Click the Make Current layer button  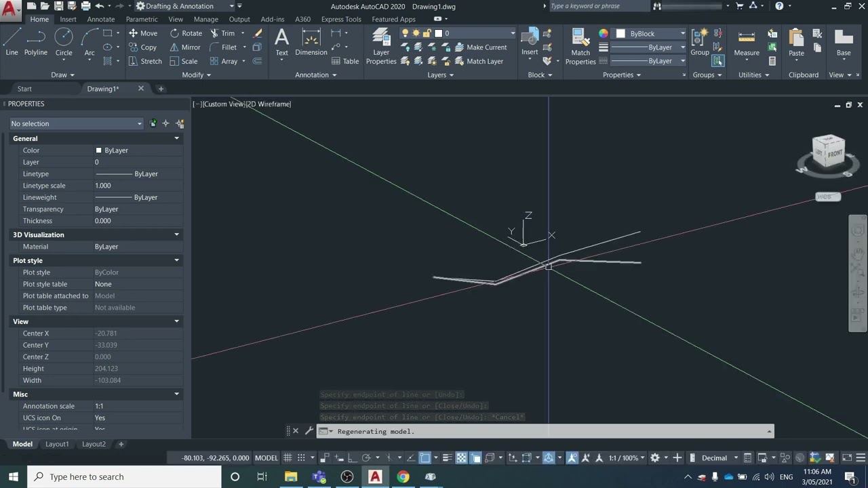point(480,47)
